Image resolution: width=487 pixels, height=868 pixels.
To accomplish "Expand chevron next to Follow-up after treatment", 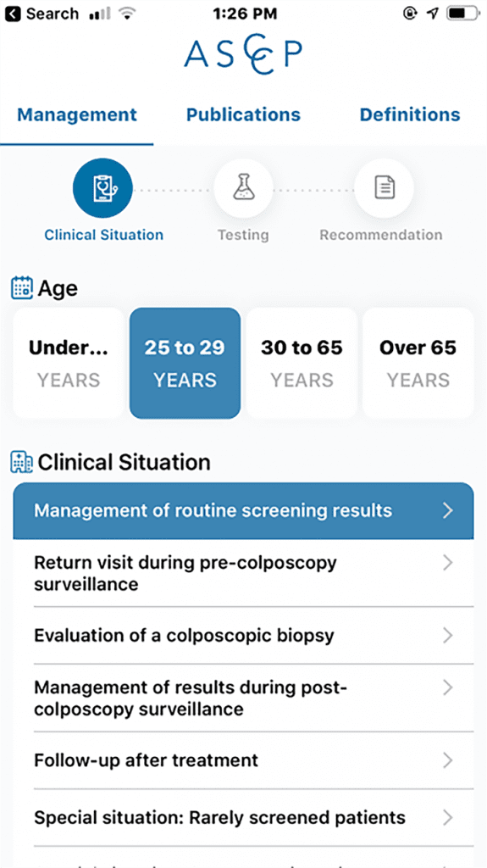I will tap(448, 760).
